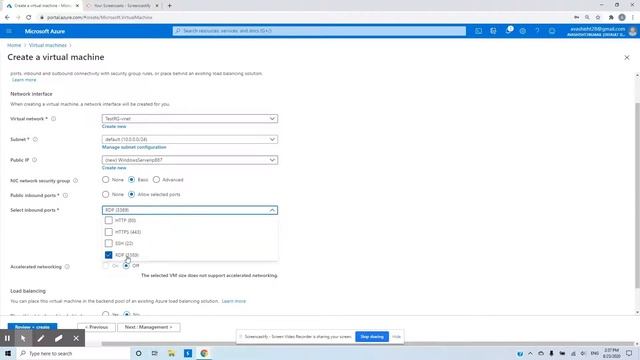
Task: Open Manage subnet configuration link
Action: pyautogui.click(x=134, y=147)
